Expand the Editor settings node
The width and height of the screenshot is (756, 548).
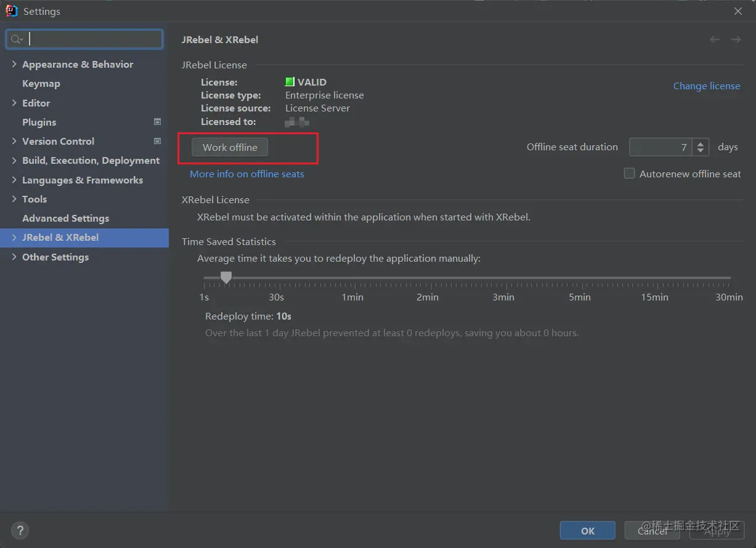tap(14, 103)
